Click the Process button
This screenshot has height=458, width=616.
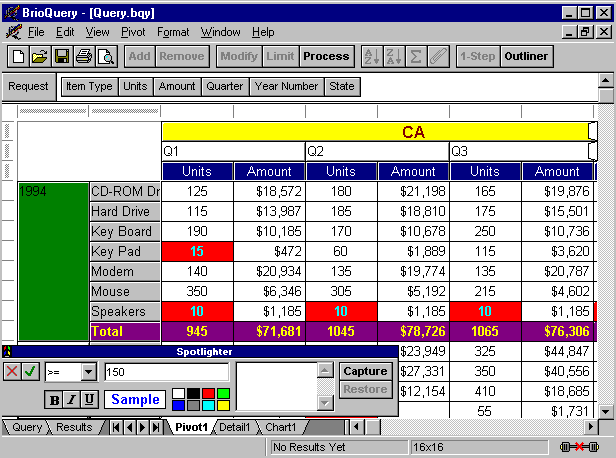(326, 57)
